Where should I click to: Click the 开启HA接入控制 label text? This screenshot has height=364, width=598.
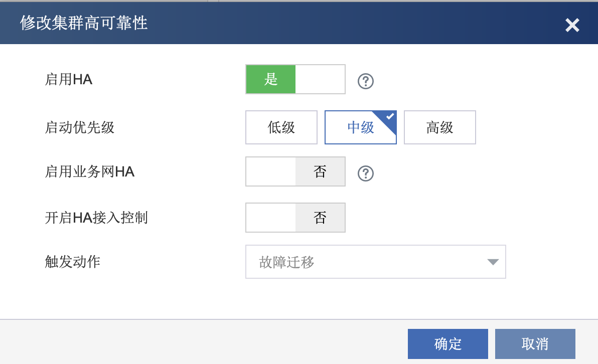96,218
